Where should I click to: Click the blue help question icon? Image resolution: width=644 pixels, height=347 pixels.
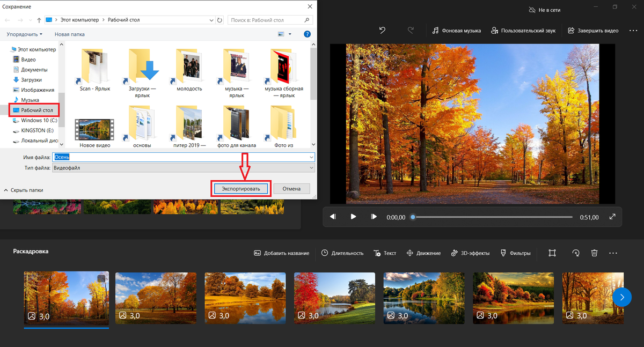(308, 34)
